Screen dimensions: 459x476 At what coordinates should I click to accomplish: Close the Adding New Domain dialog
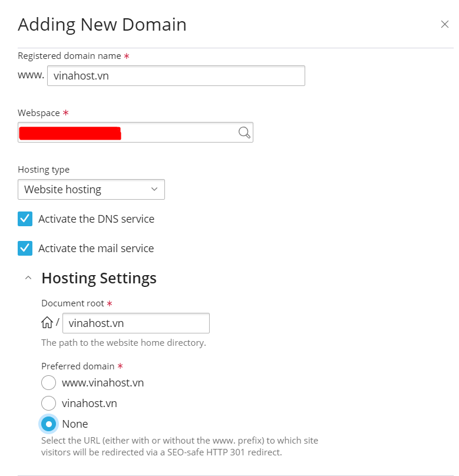445,24
